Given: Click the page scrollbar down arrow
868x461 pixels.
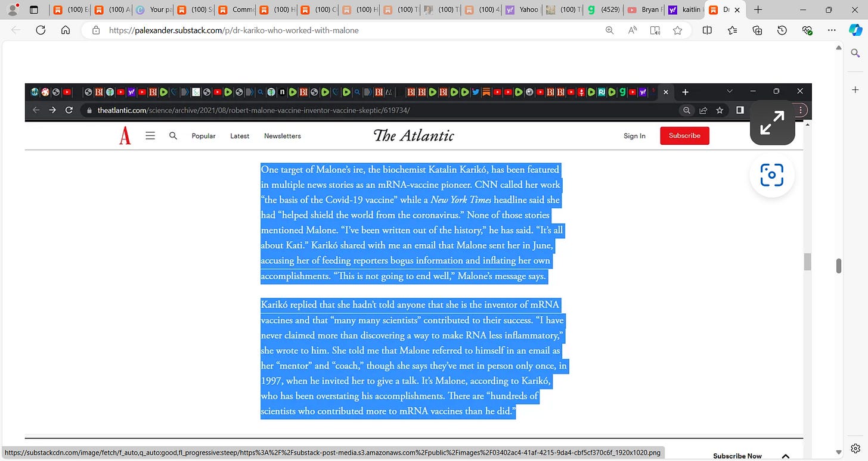Looking at the screenshot, I should [x=838, y=453].
